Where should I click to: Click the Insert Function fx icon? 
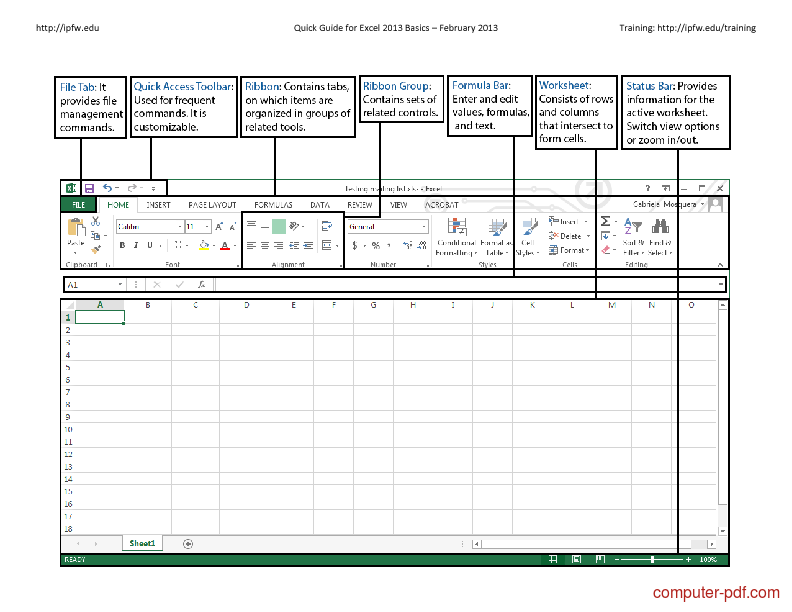coord(201,285)
